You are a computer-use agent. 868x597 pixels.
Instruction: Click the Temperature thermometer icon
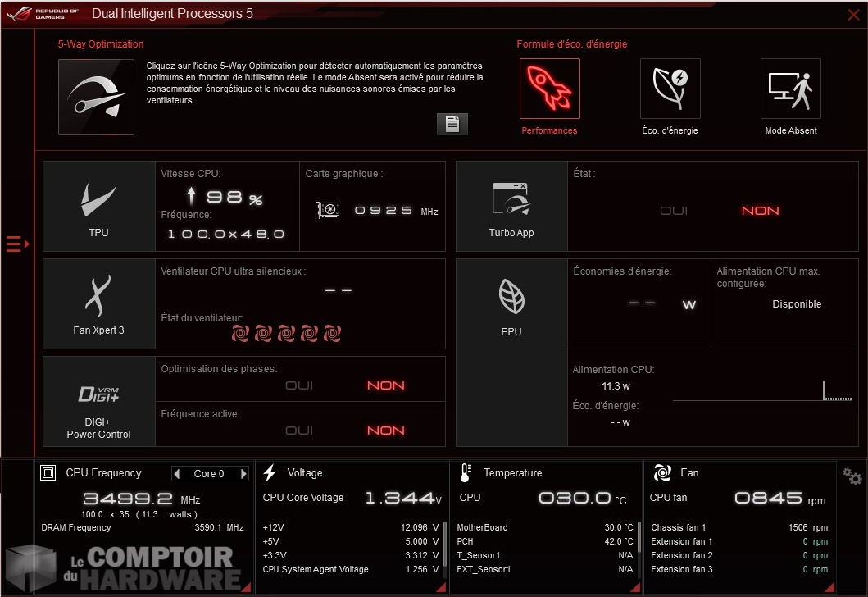[x=466, y=473]
